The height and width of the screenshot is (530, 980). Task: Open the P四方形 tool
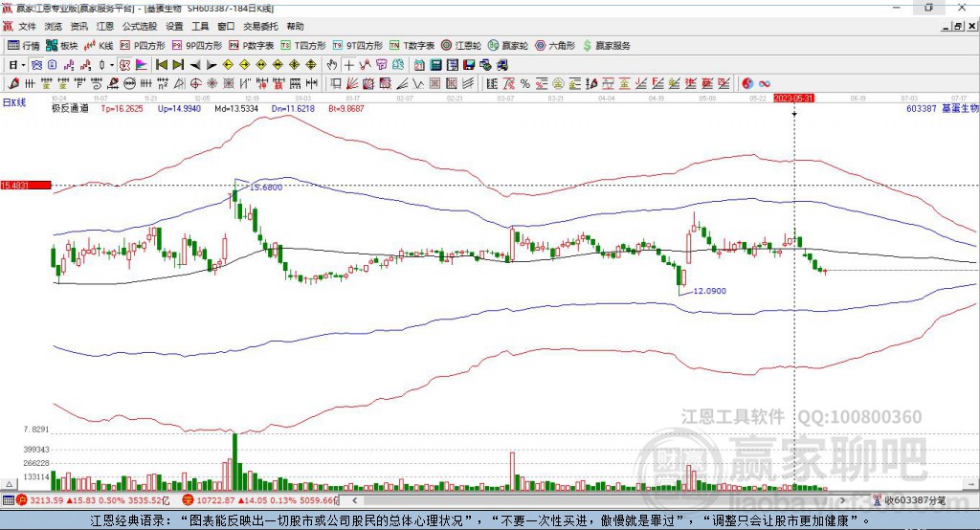[x=143, y=46]
